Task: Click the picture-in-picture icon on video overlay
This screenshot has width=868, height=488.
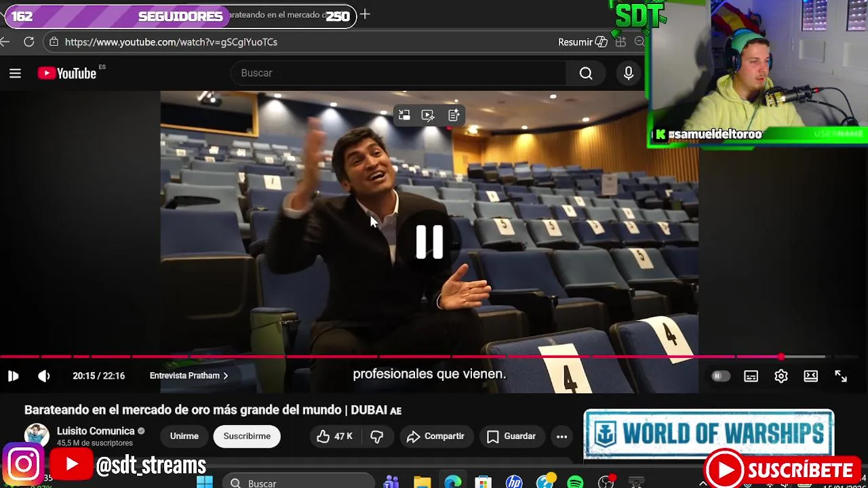Action: [404, 115]
